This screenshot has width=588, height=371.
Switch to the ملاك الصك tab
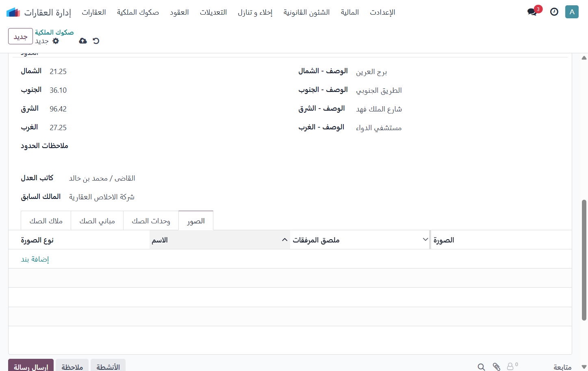point(46,221)
